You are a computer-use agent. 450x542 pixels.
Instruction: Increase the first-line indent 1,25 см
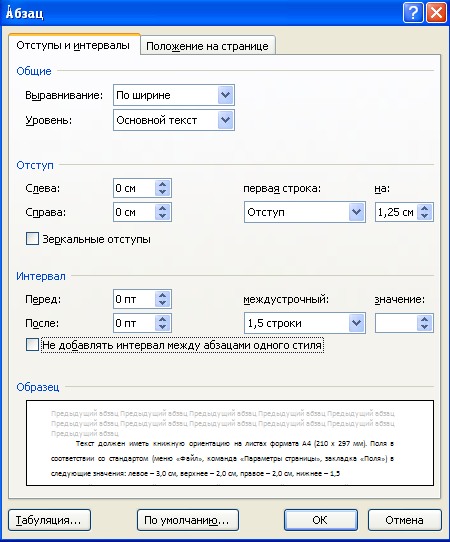point(425,208)
